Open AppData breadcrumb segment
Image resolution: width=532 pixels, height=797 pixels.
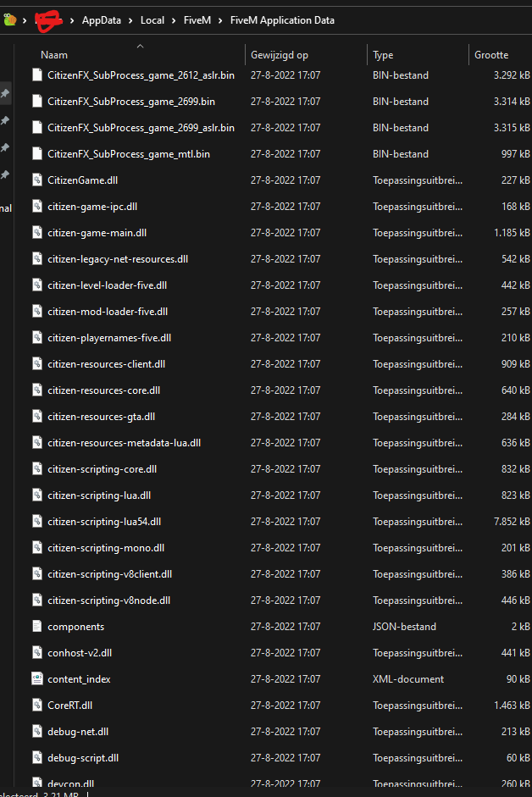pyautogui.click(x=102, y=20)
